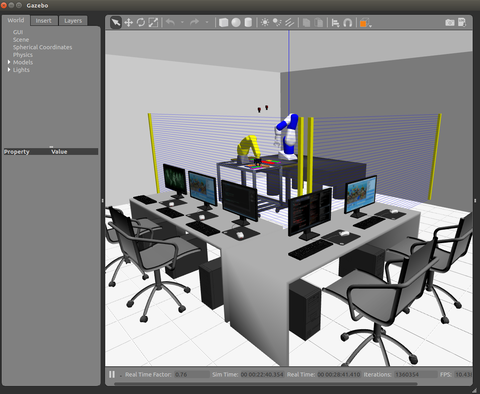This screenshot has height=394, width=480.
Task: Open the undo history dropdown arrow
Action: [182, 22]
